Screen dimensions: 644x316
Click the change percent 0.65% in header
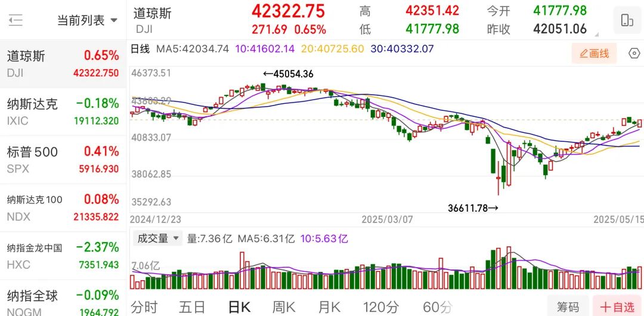click(309, 30)
